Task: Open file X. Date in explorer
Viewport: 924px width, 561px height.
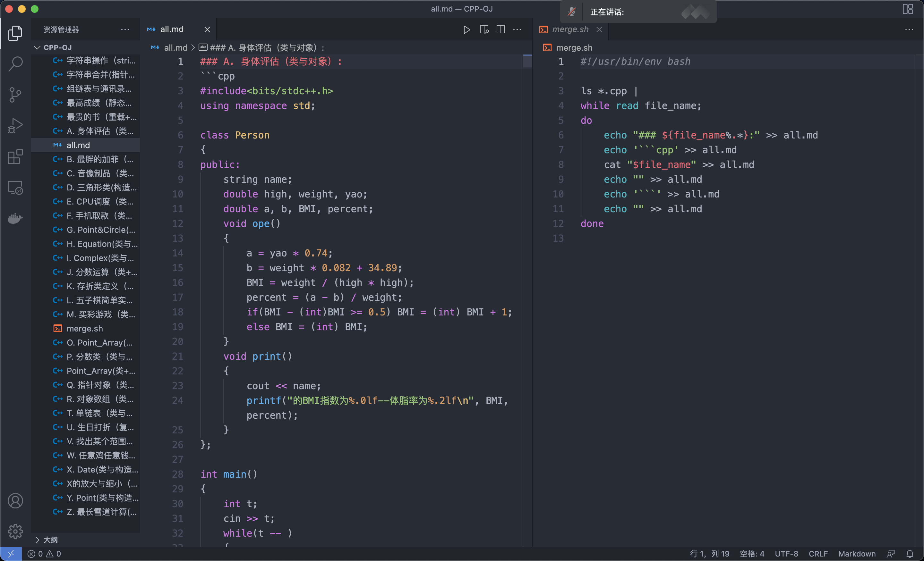Action: point(85,469)
